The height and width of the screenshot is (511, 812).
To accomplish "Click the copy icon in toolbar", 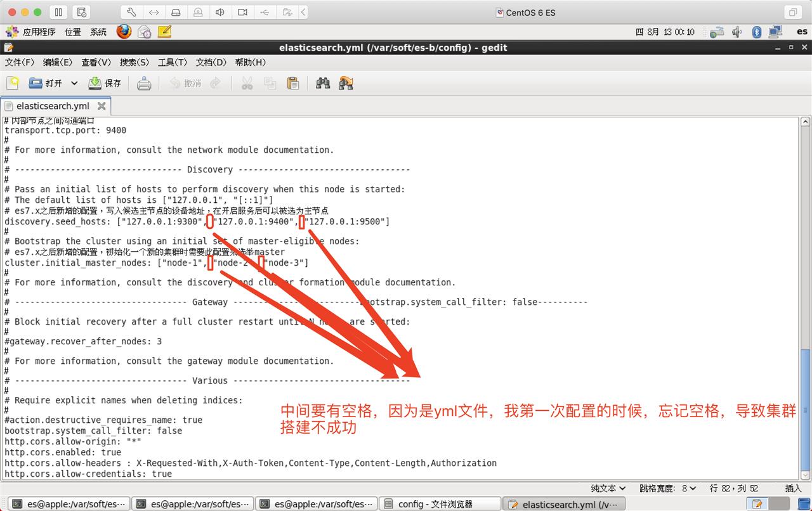I will click(270, 83).
